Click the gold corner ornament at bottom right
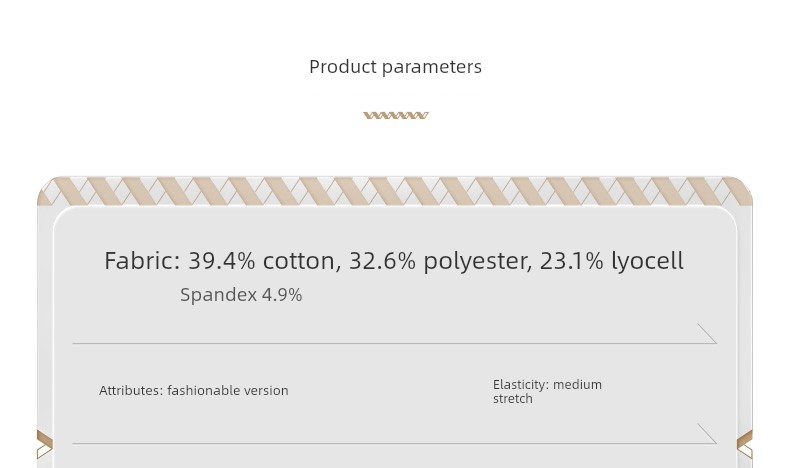Screen dimensions: 790x468 pos(745,444)
